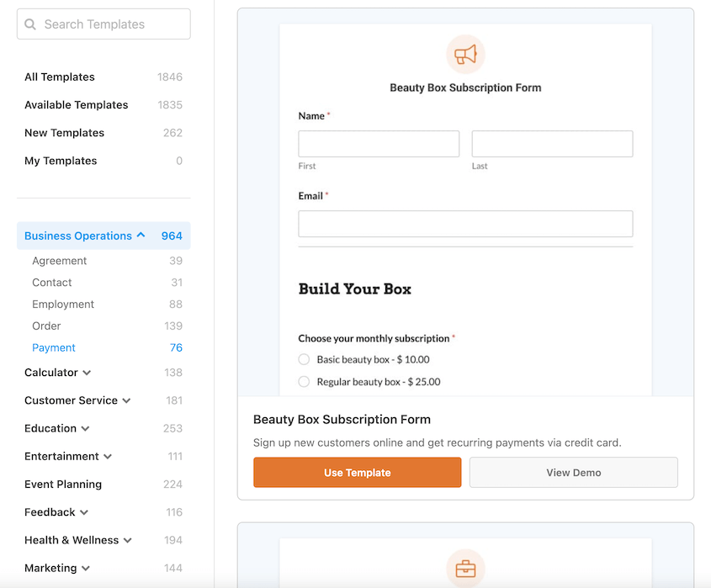Click the 964 Business Operations count
The width and height of the screenshot is (711, 588).
pyautogui.click(x=172, y=236)
